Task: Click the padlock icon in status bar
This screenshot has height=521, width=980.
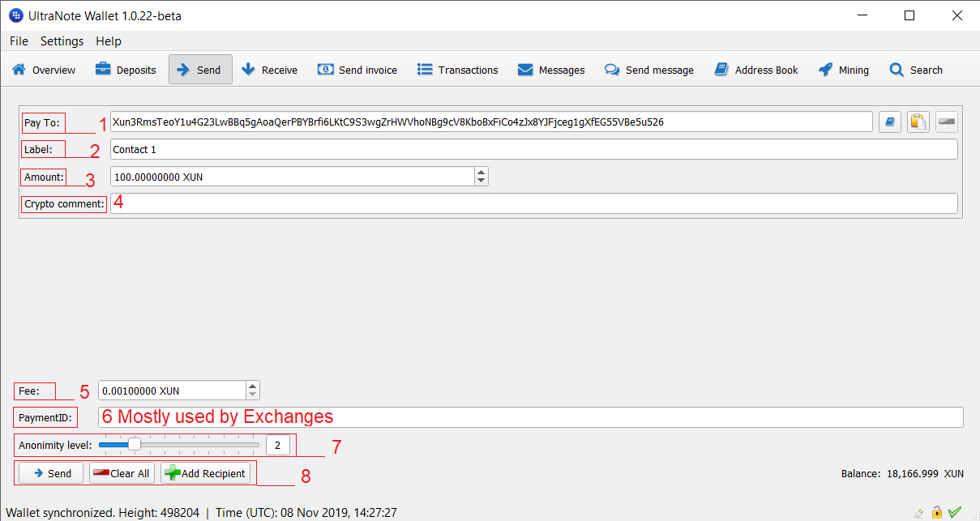Action: click(x=937, y=512)
